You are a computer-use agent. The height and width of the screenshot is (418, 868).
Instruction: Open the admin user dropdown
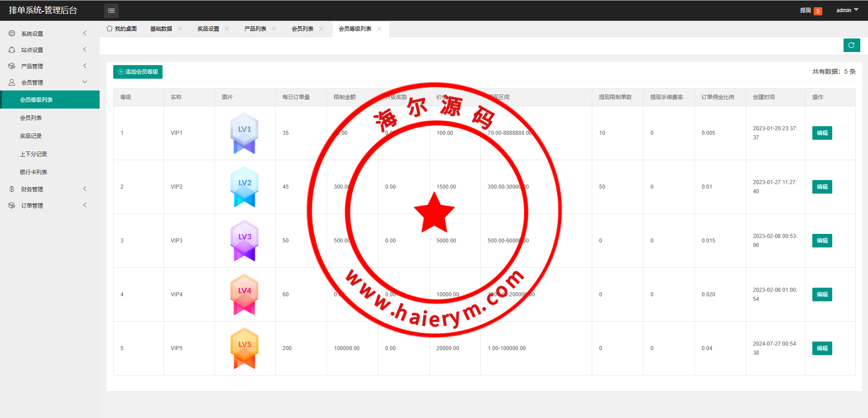[847, 10]
